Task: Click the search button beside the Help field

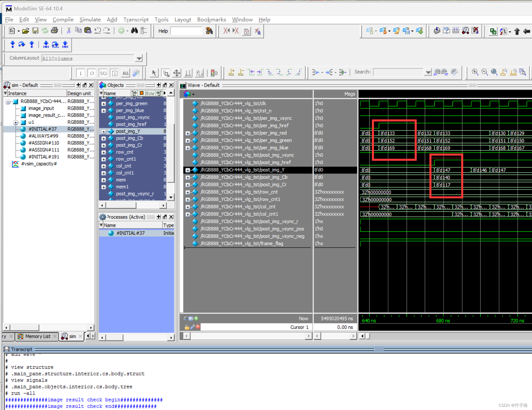Action: pyautogui.click(x=210, y=31)
